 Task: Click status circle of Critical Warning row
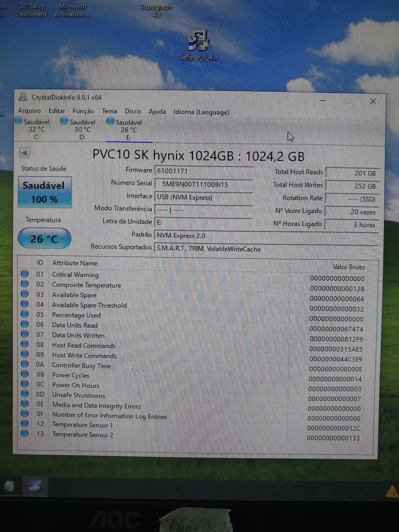click(25, 273)
